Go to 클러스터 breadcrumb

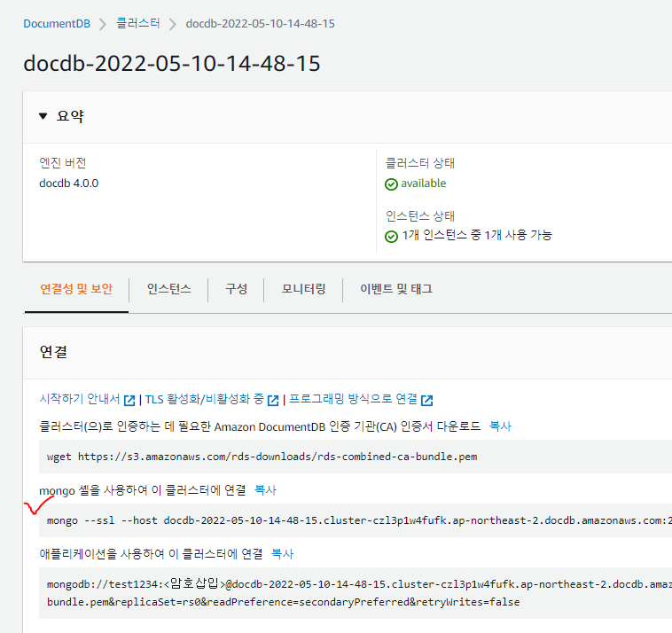(x=137, y=24)
